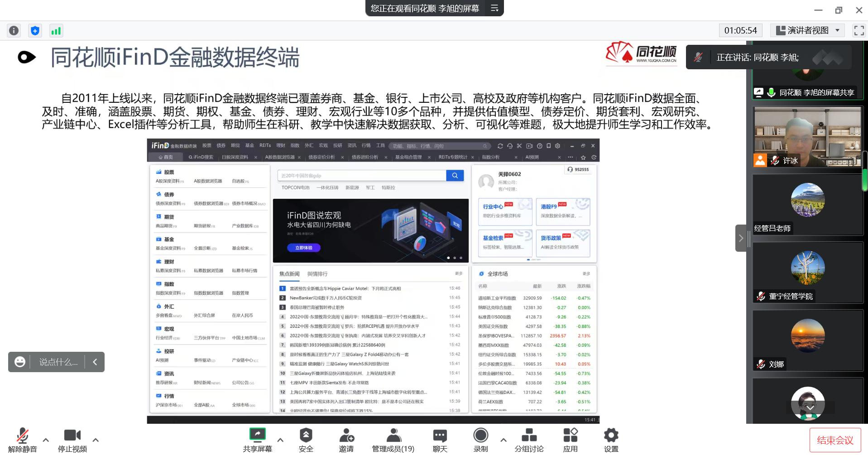
Task: Click 同花顺 李旭的屏幕共享 label
Action: pyautogui.click(x=816, y=92)
